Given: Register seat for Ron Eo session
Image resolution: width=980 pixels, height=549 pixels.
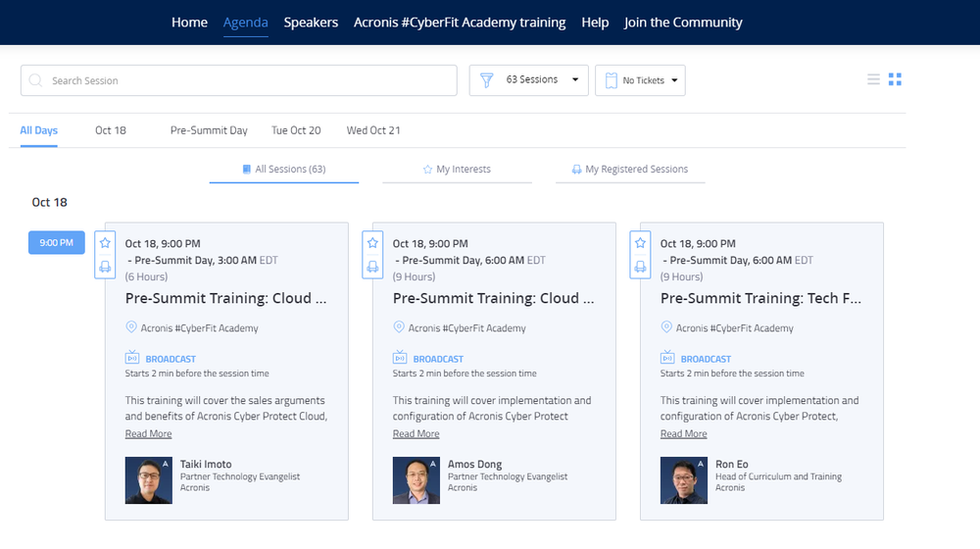Looking at the screenshot, I should [x=640, y=267].
